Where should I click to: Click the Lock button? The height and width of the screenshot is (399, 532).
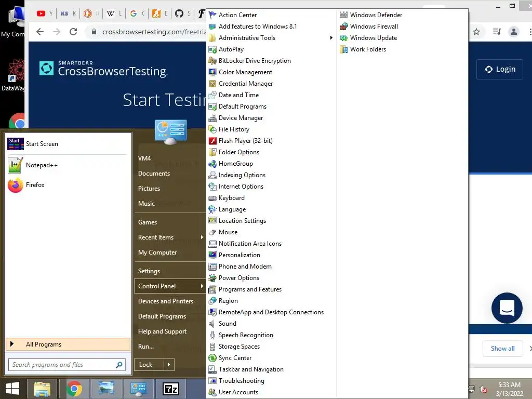coord(149,365)
